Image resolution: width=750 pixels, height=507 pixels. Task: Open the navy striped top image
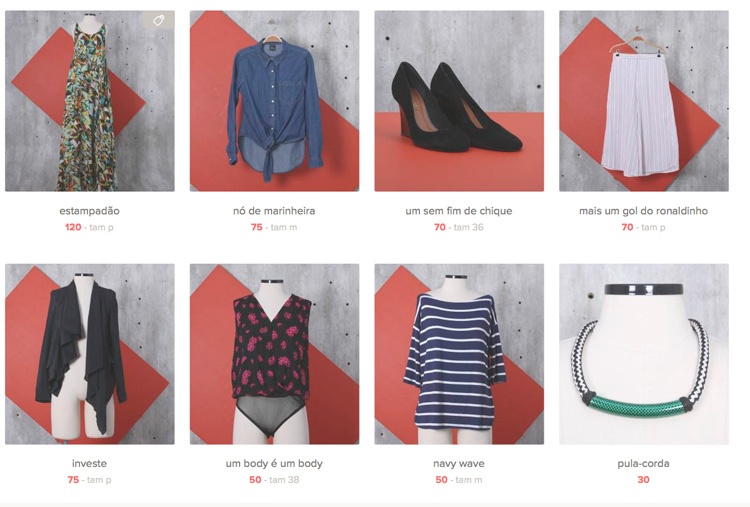coord(459,354)
